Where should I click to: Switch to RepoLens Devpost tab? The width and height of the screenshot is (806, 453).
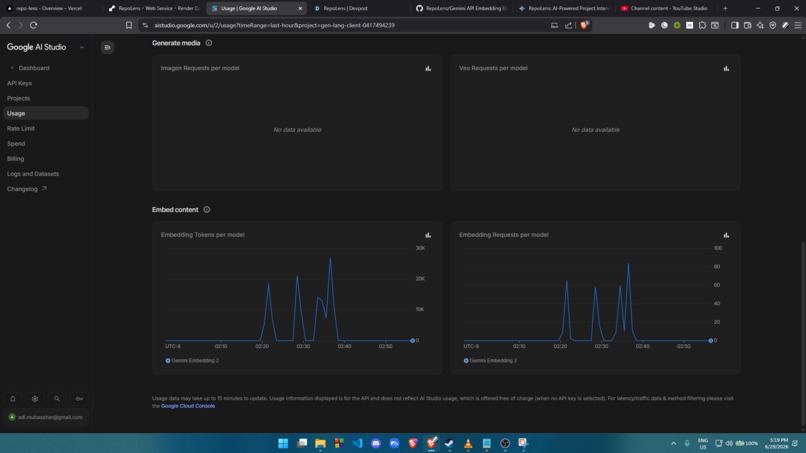click(359, 8)
